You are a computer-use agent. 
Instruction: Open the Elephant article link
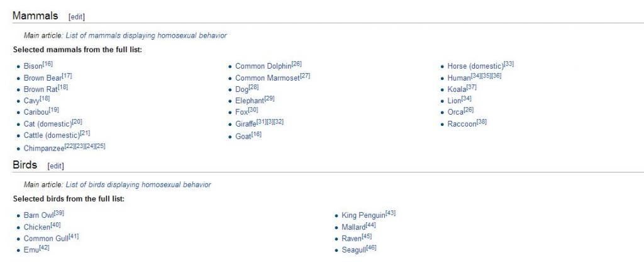(249, 101)
